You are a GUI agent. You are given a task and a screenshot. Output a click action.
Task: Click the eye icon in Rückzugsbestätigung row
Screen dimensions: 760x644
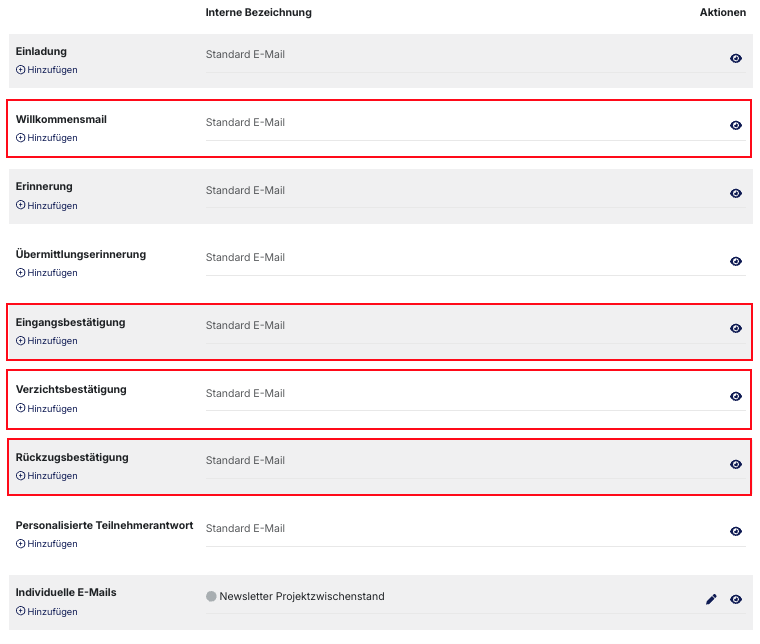[736, 464]
